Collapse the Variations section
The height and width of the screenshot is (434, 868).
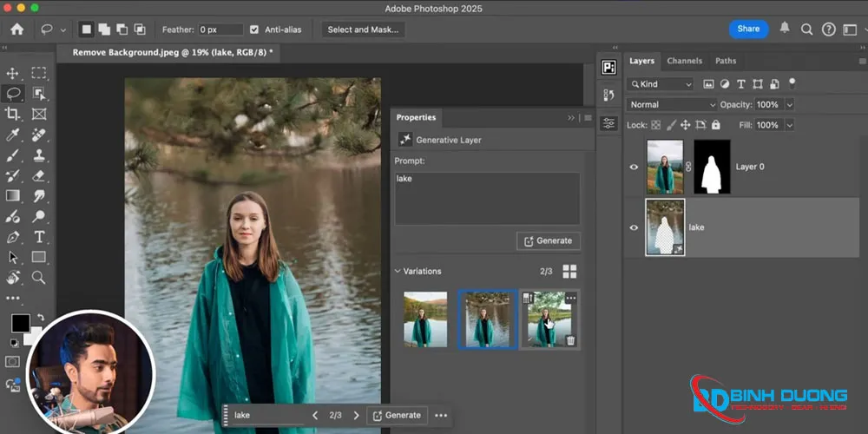(398, 271)
